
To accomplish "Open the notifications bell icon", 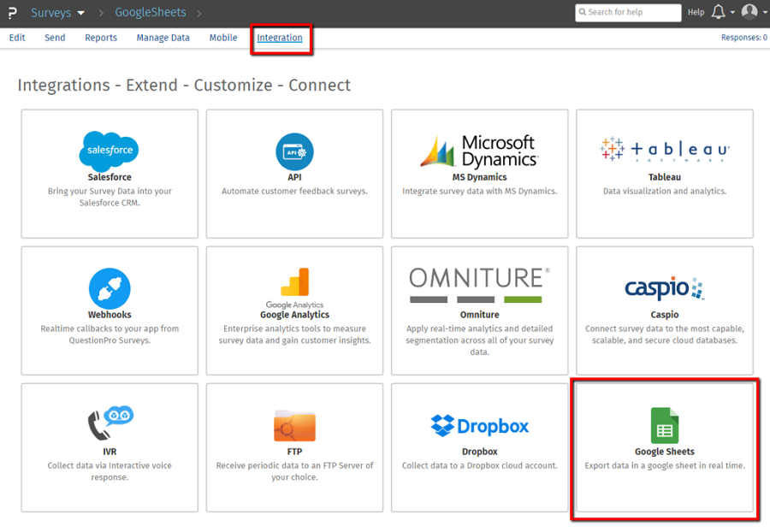I will pyautogui.click(x=718, y=12).
